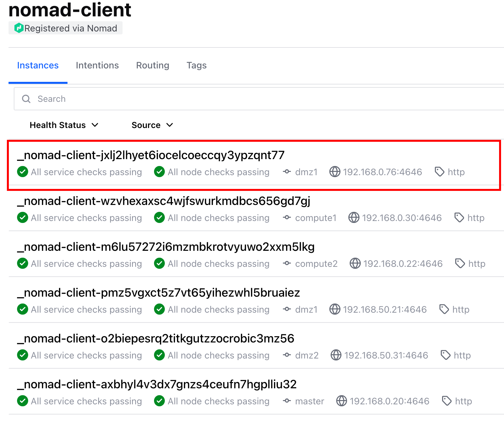Click the tag icon in the 192.168.50.21 row

click(444, 309)
